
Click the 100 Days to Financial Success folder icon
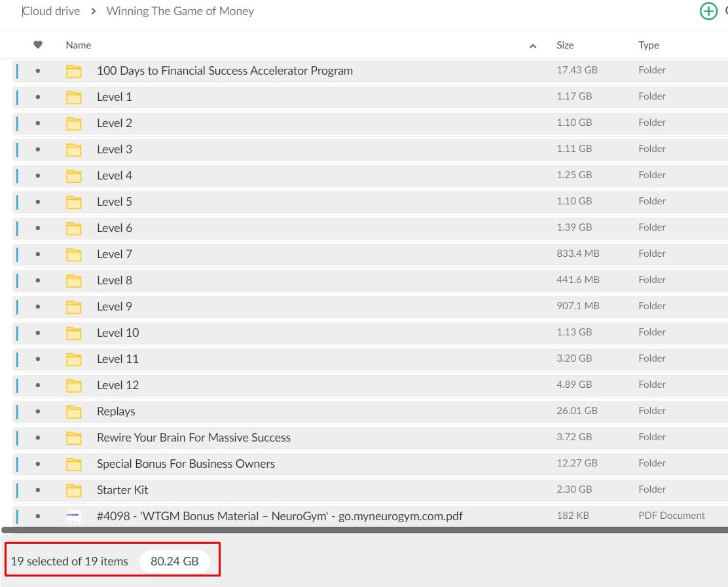(x=74, y=71)
